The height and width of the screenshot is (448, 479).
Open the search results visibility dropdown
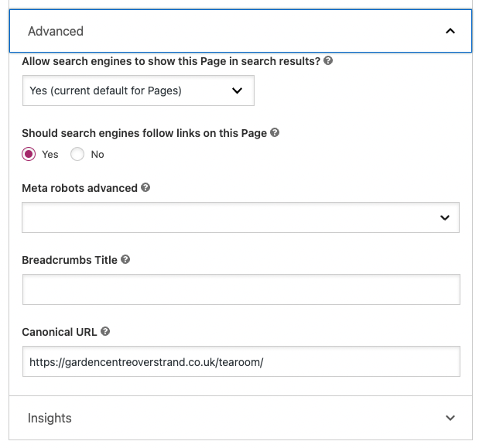[138, 91]
